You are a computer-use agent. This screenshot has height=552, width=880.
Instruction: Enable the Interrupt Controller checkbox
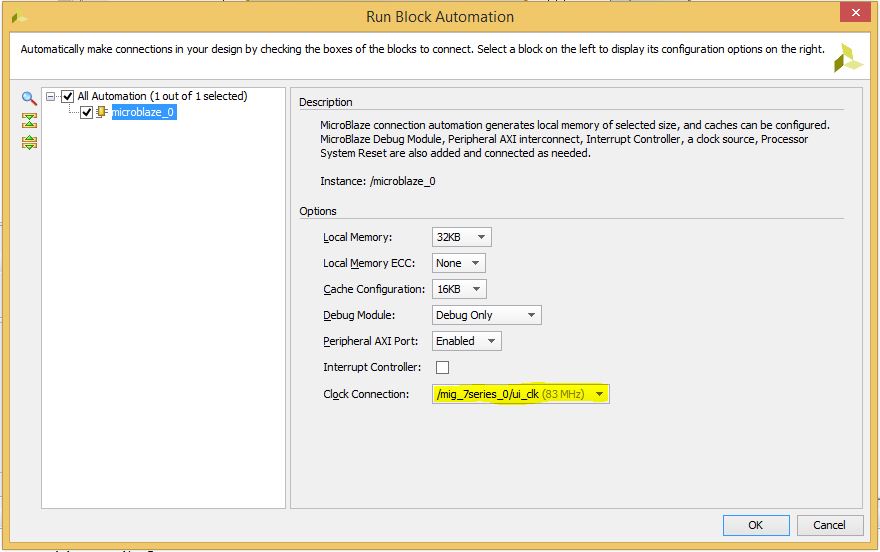[442, 368]
